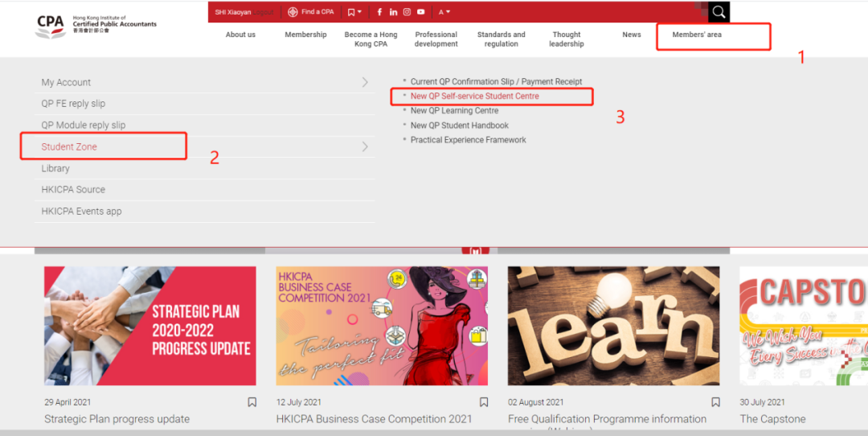868x436 pixels.
Task: Open the font size A dropdown
Action: tap(444, 11)
